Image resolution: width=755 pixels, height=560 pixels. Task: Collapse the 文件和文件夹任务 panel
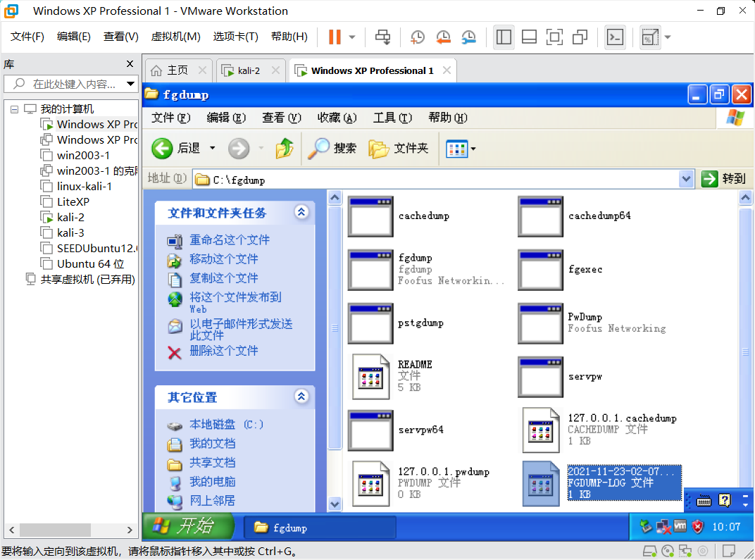pyautogui.click(x=302, y=213)
